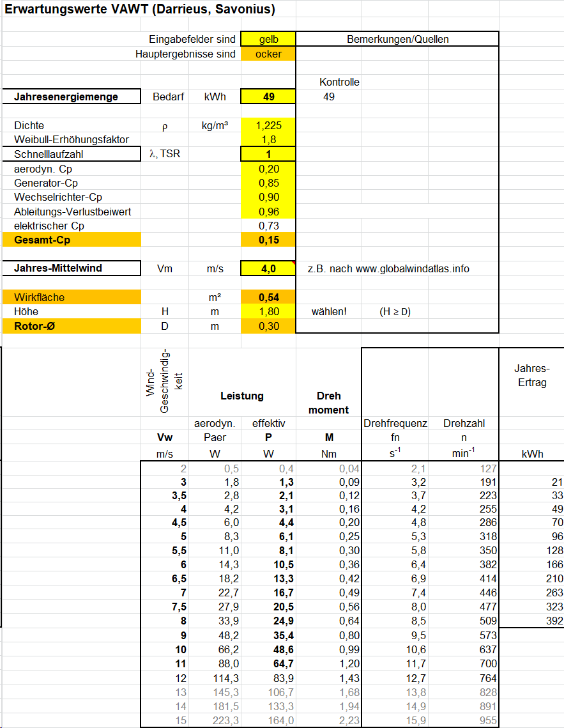Select the Generator-Cp value 0,85
This screenshot has width=564, height=728.
(x=268, y=183)
